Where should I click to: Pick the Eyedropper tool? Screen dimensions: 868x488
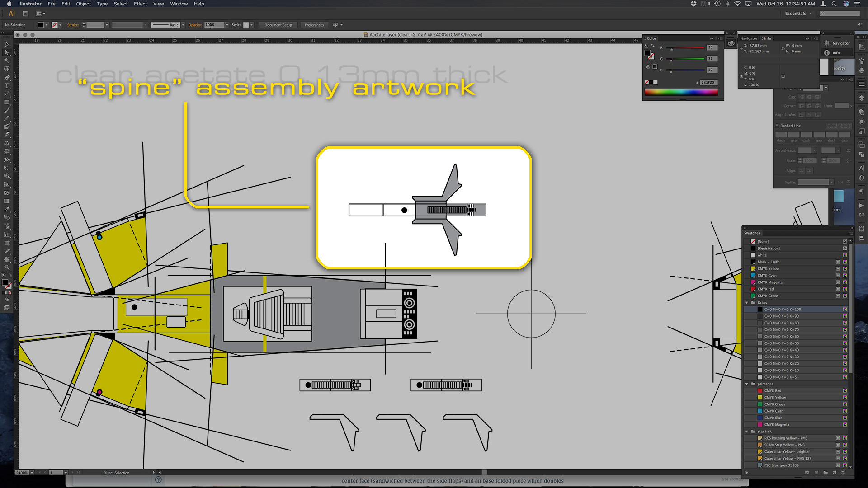point(7,209)
